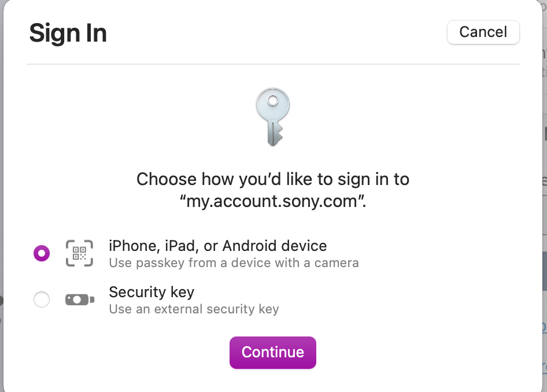Click the dimmed background window at right edge
Image resolution: width=547 pixels, height=392 pixels.
(544, 173)
